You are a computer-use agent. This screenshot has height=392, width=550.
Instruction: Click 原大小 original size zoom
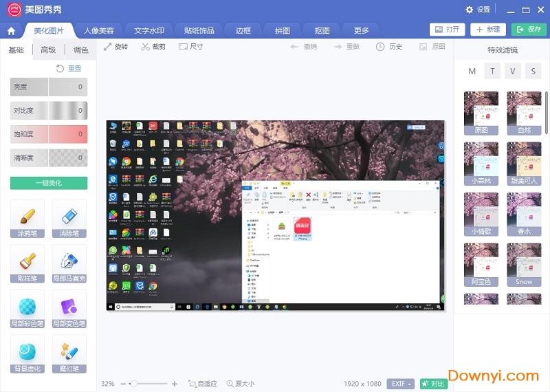click(241, 384)
